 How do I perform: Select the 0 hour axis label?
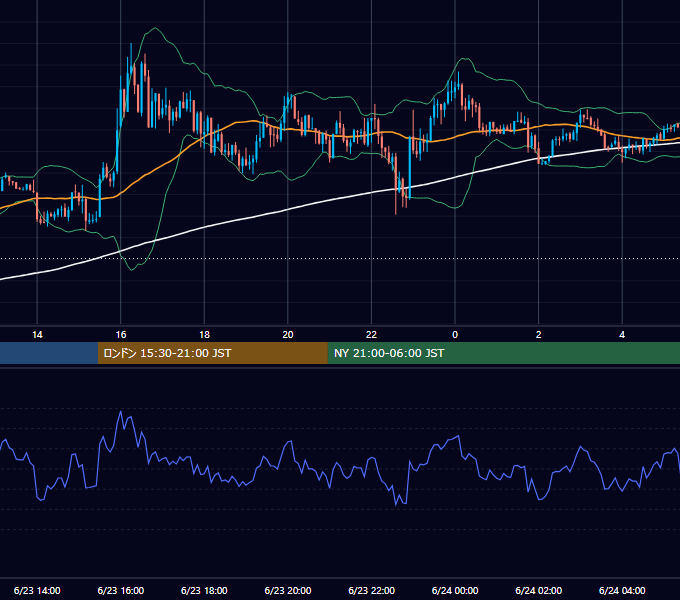(455, 334)
